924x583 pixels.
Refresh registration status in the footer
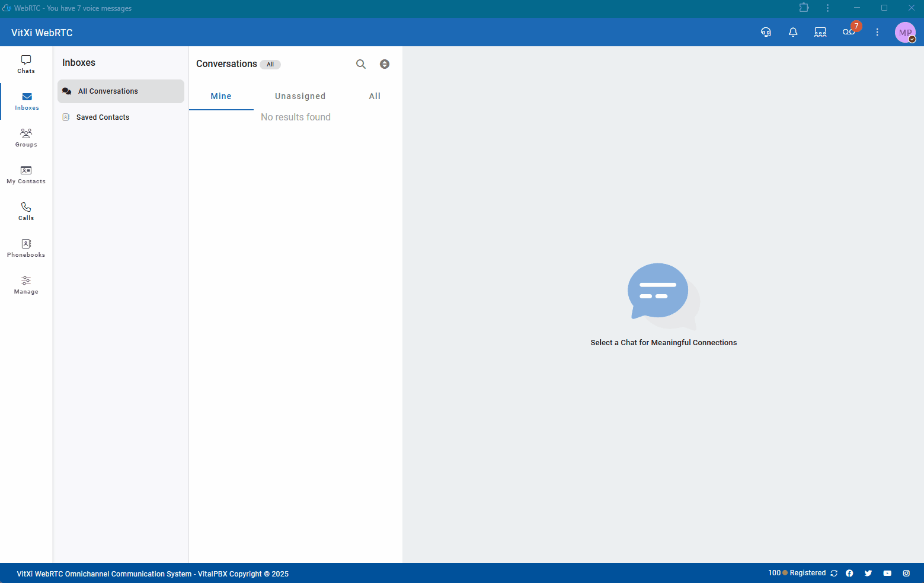point(834,574)
